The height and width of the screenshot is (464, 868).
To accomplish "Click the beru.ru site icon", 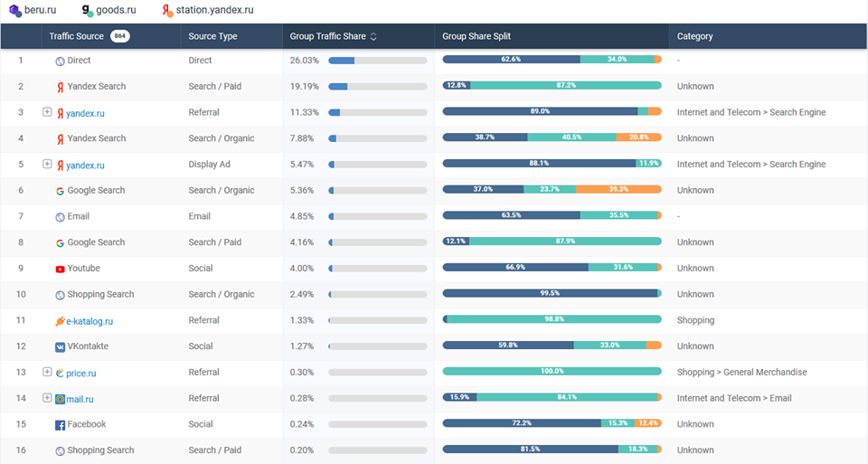I will coord(14,10).
